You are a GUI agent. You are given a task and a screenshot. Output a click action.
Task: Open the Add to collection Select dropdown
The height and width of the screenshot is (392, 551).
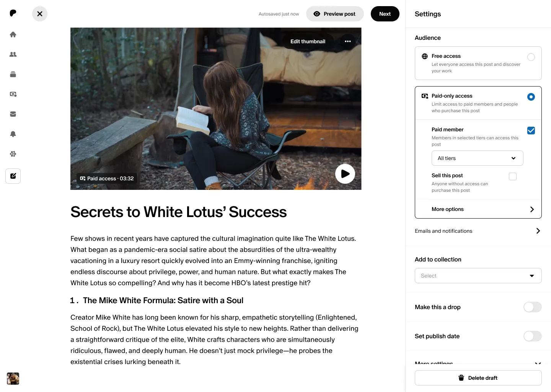click(478, 276)
